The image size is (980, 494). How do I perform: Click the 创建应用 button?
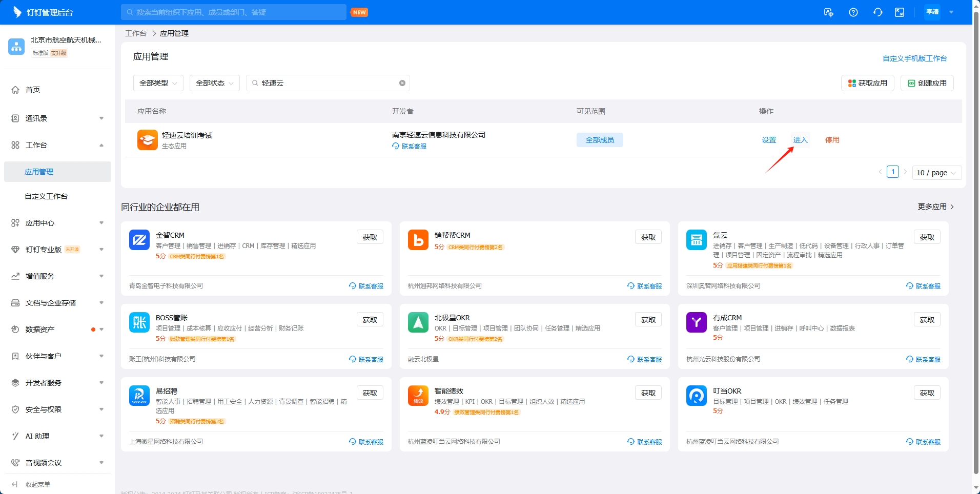pos(927,83)
